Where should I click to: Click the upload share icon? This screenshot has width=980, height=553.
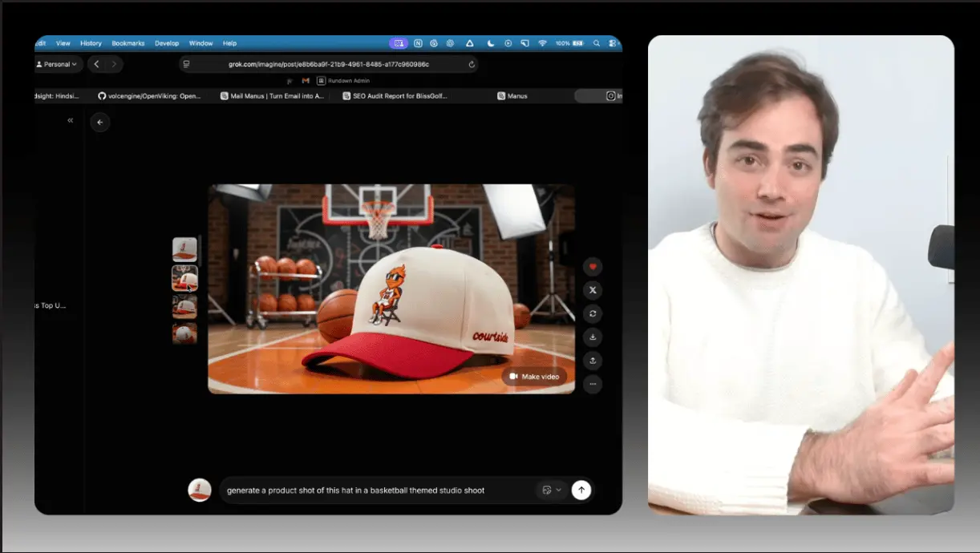[x=593, y=361]
